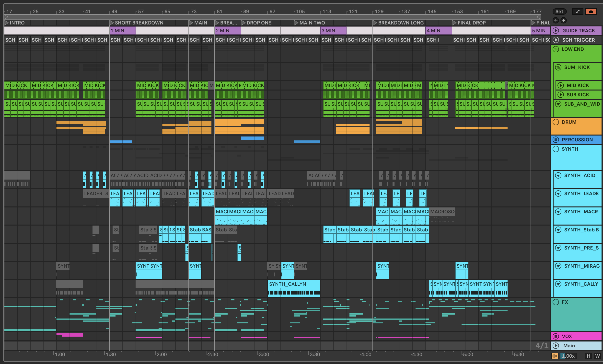Click the loop brace start handle
Screen dimensions: 603x364
[x=6, y=17]
